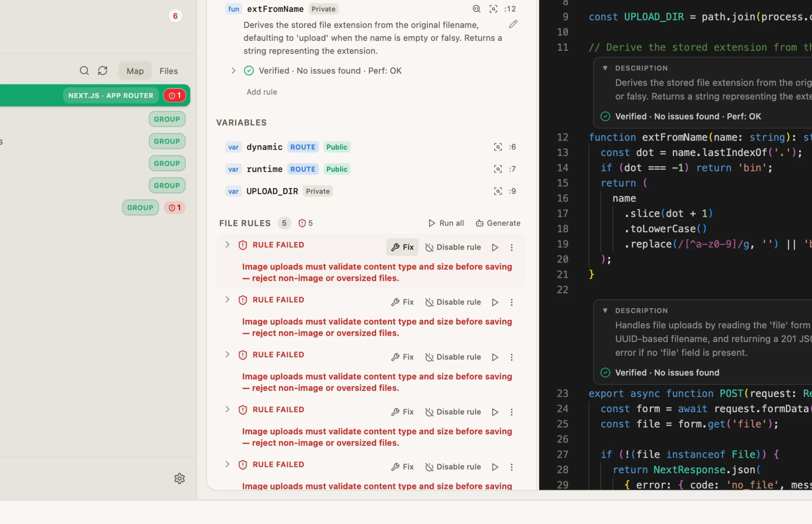The height and width of the screenshot is (524, 812).
Task: Click the focus target icon next to :12
Action: tap(493, 9)
